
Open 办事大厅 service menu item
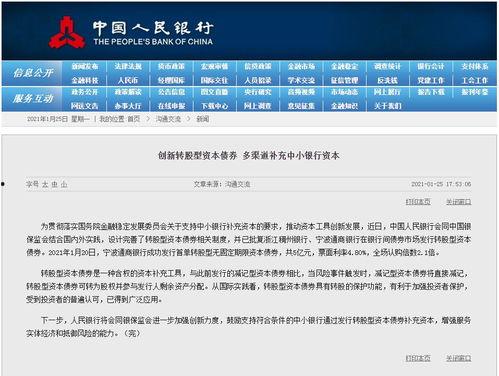[x=128, y=106]
